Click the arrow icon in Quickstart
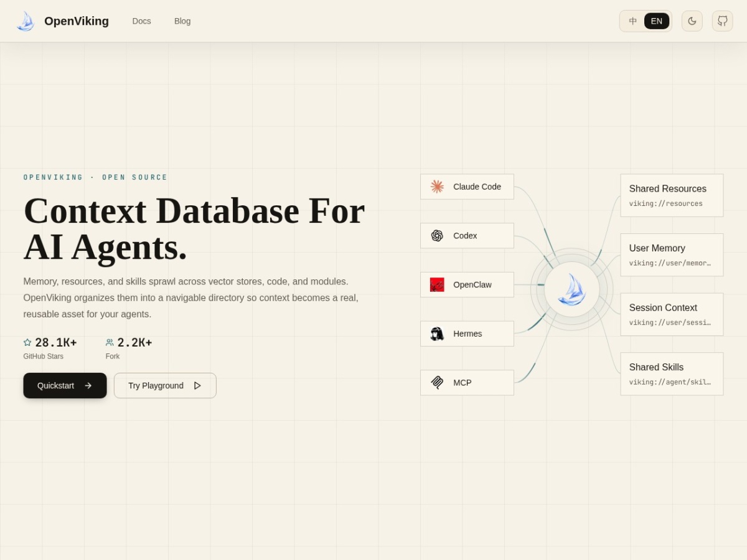This screenshot has width=747, height=560. pyautogui.click(x=88, y=386)
